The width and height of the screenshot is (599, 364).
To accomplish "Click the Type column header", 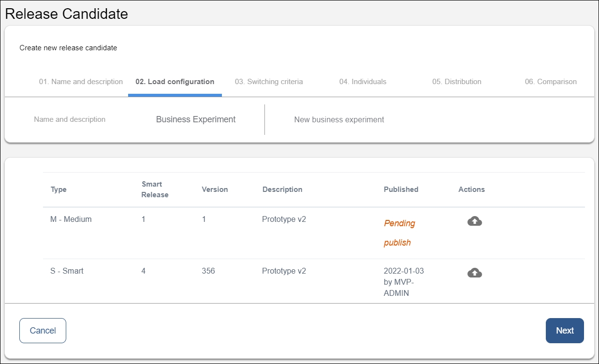I will pos(58,189).
